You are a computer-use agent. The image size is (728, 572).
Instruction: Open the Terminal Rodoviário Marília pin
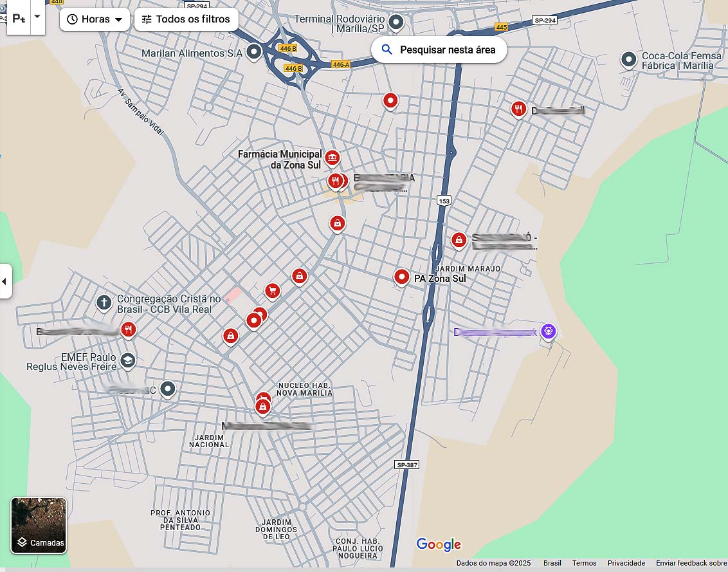397,23
